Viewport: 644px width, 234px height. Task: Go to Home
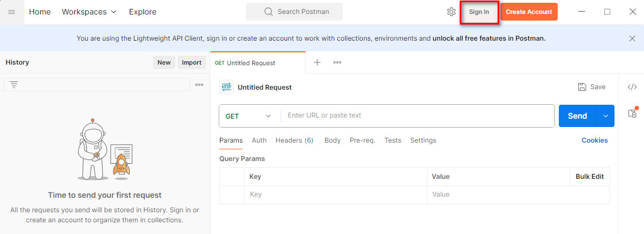(x=40, y=12)
